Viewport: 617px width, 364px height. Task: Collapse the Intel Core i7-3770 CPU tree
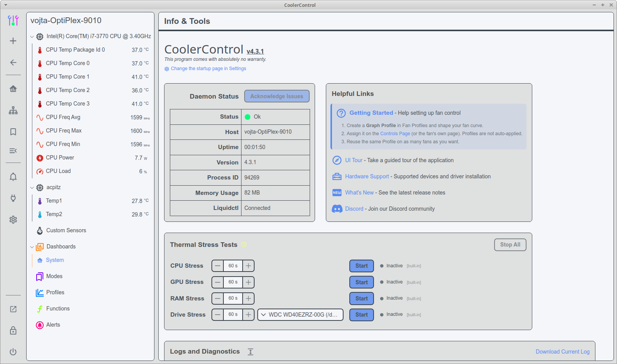click(32, 37)
